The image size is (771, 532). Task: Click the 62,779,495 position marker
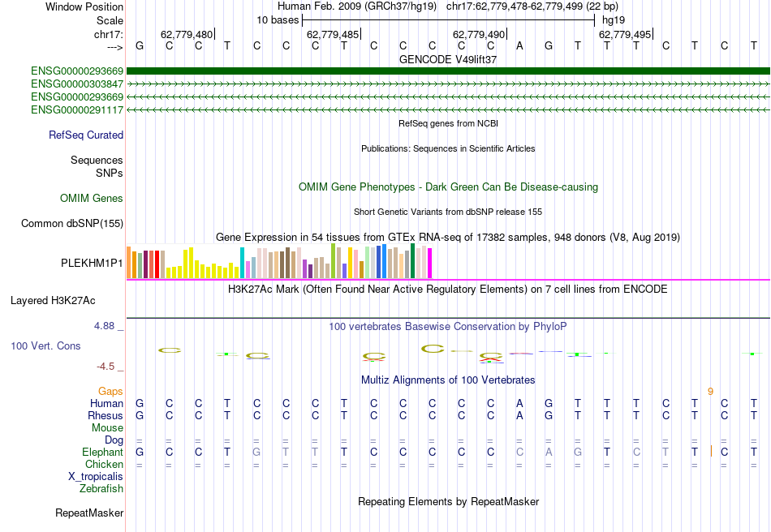(624, 34)
